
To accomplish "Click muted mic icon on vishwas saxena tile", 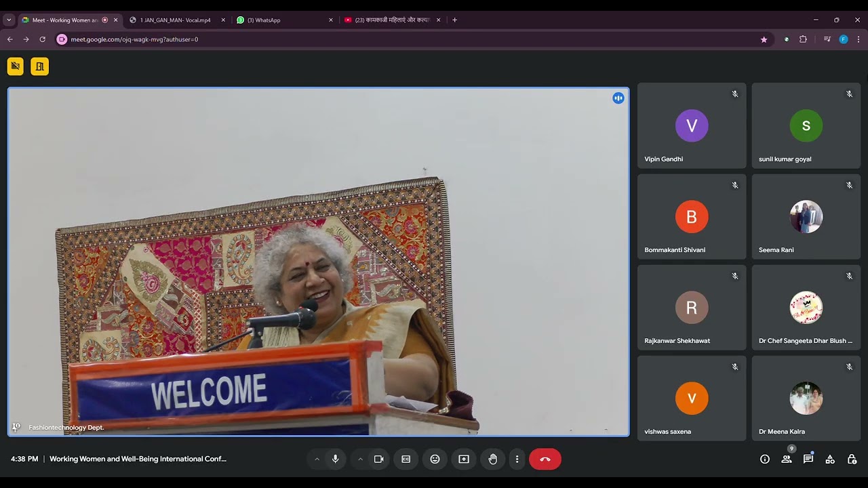I will click(x=735, y=367).
